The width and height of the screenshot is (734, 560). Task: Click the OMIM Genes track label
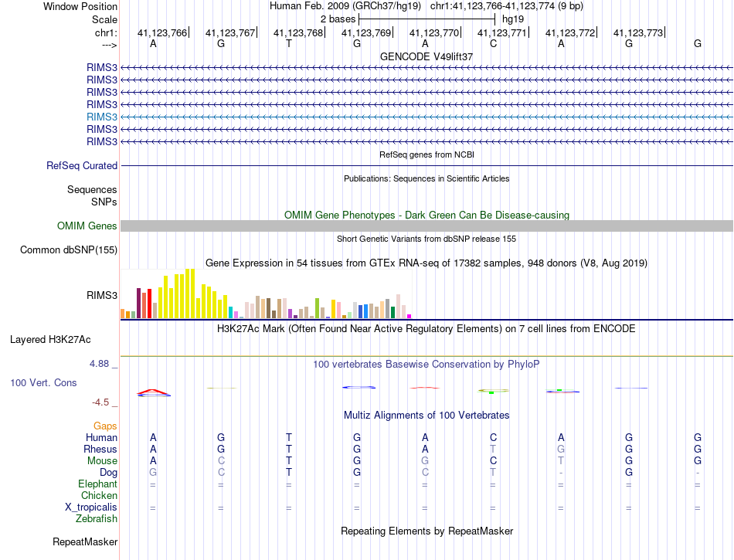[87, 226]
